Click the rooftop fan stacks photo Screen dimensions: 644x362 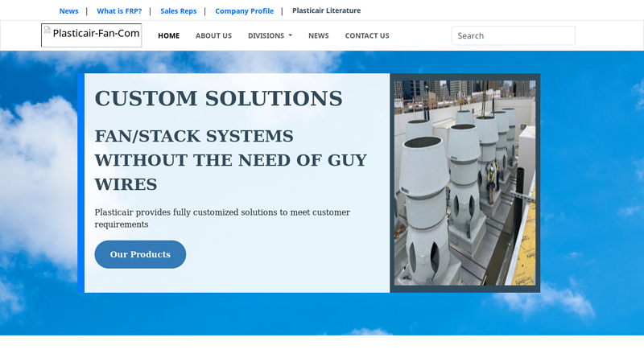[x=465, y=183]
